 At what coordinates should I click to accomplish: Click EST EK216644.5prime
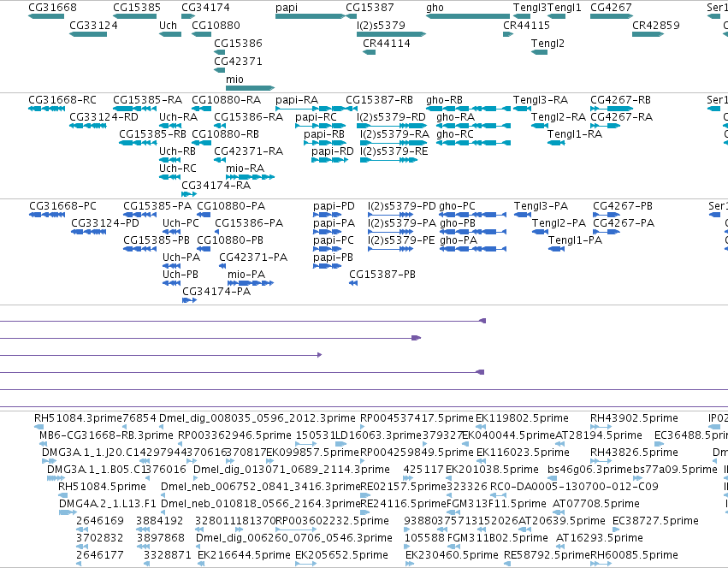244,555
